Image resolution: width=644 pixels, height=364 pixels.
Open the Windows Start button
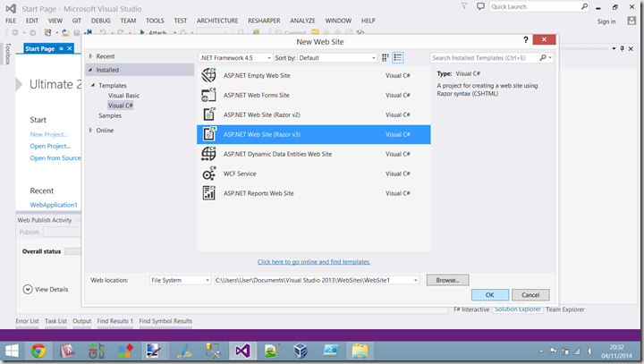(12, 351)
